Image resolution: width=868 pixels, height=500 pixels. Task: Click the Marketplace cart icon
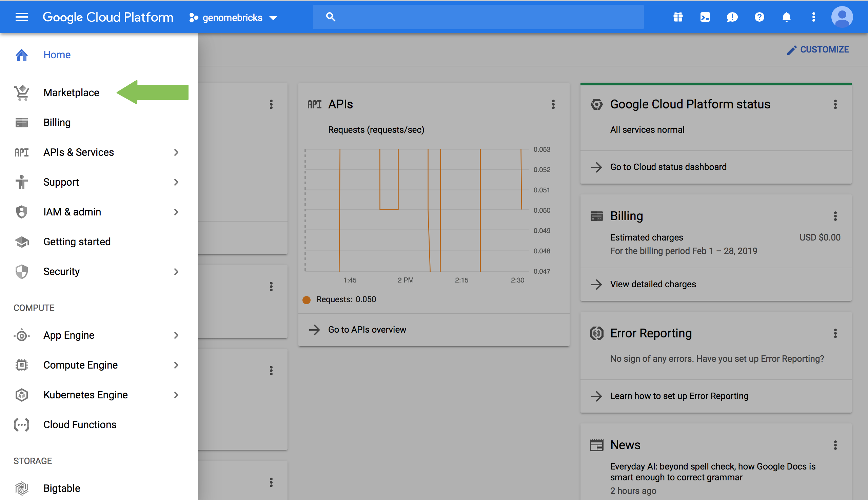click(22, 93)
